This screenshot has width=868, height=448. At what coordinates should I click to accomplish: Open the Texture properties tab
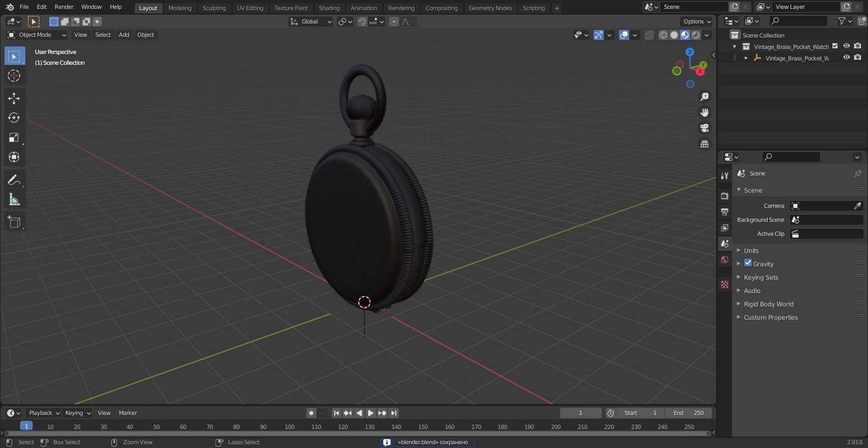[724, 284]
